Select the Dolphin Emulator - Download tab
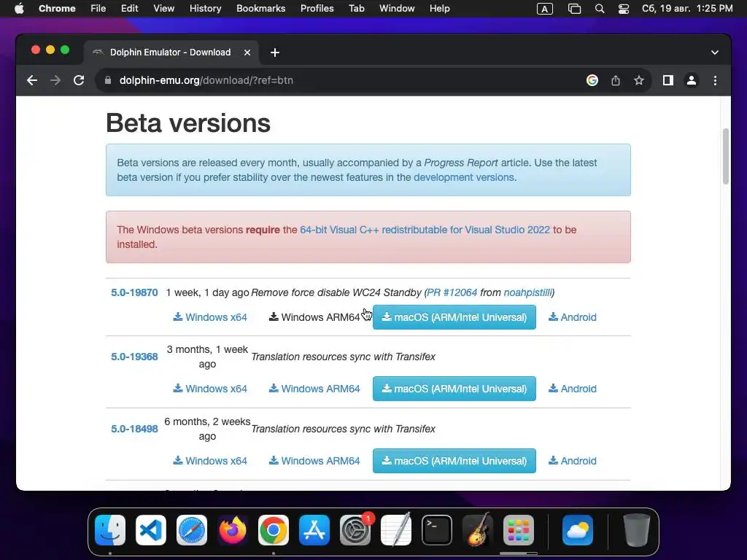The height and width of the screenshot is (560, 747). coord(171,52)
